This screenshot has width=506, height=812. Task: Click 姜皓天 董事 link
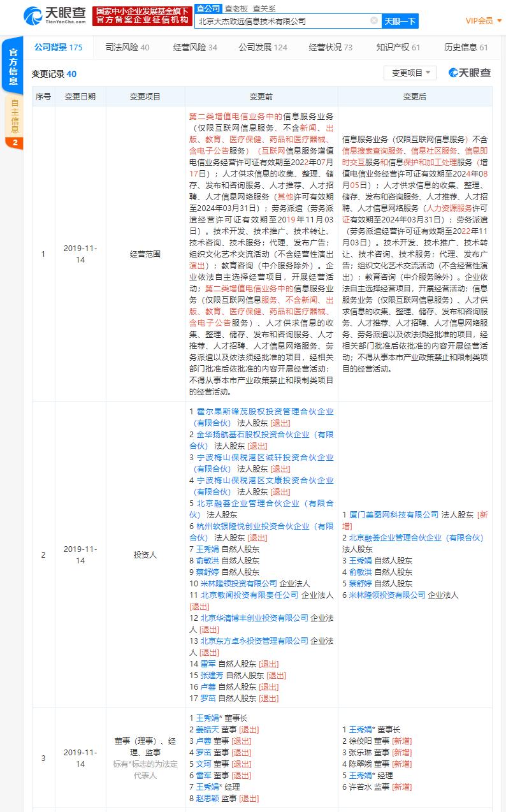pos(208,729)
